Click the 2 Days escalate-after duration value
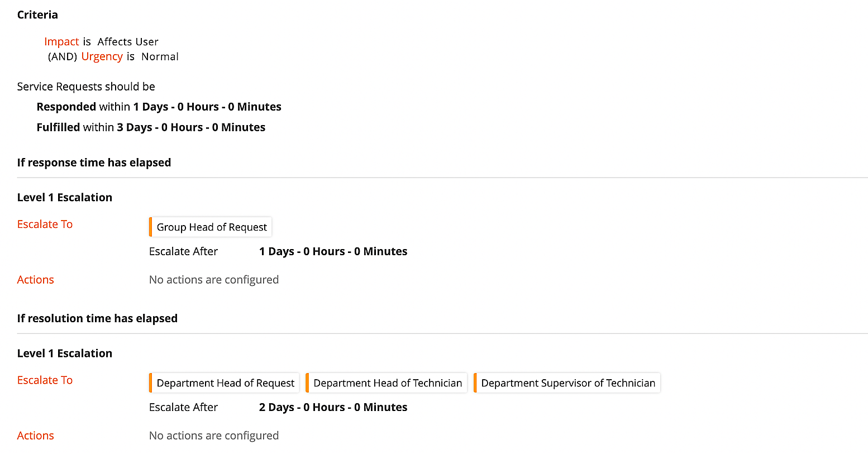Viewport: 868px width, 454px height. coord(333,407)
